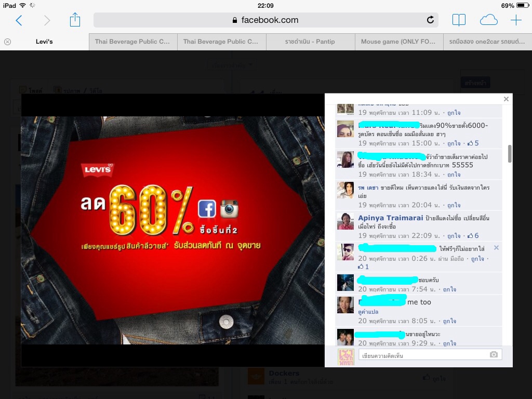Tap the 'ผ่าน มือถือ' via mobile link
The width and height of the screenshot is (532, 399).
click(451, 259)
